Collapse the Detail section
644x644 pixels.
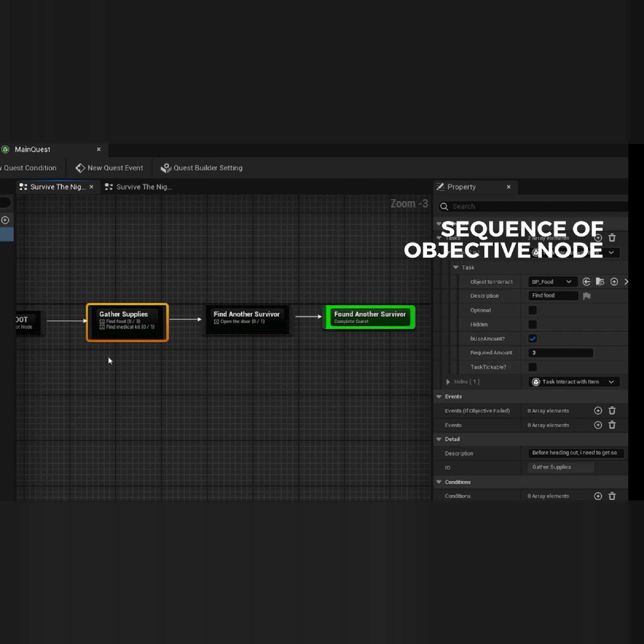coord(439,439)
